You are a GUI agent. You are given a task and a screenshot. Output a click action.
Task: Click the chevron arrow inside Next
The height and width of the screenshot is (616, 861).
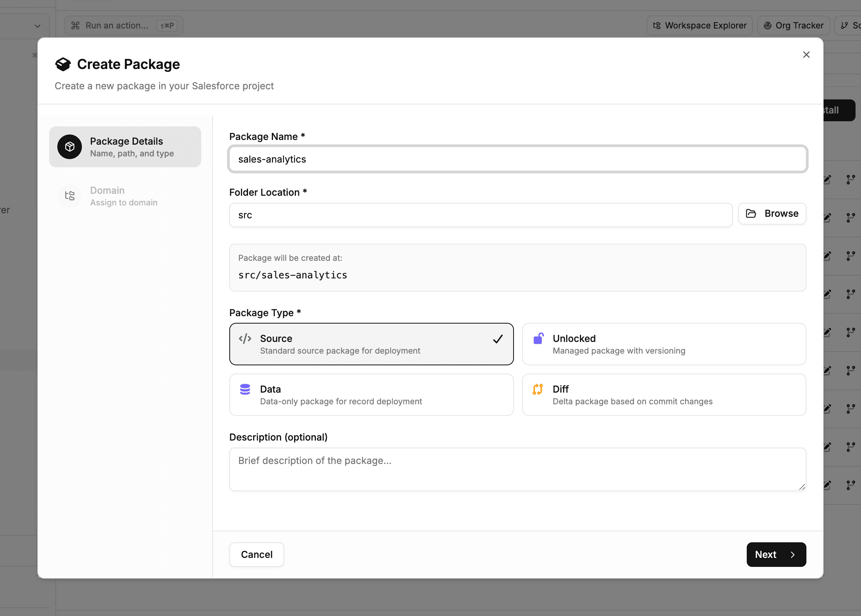click(792, 555)
